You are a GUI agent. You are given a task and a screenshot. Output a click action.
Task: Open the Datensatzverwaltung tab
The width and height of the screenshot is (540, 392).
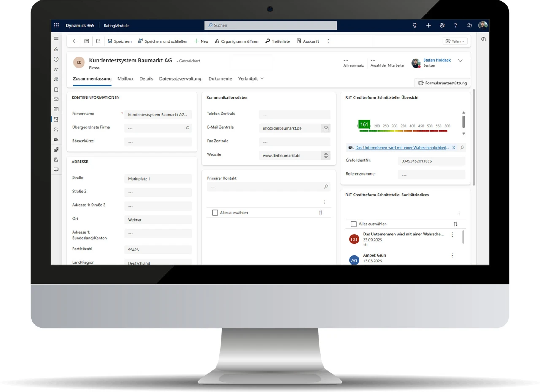(180, 79)
